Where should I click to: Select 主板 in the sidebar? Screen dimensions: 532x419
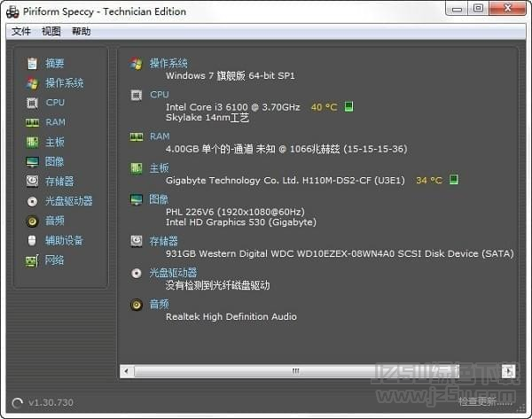(x=55, y=142)
